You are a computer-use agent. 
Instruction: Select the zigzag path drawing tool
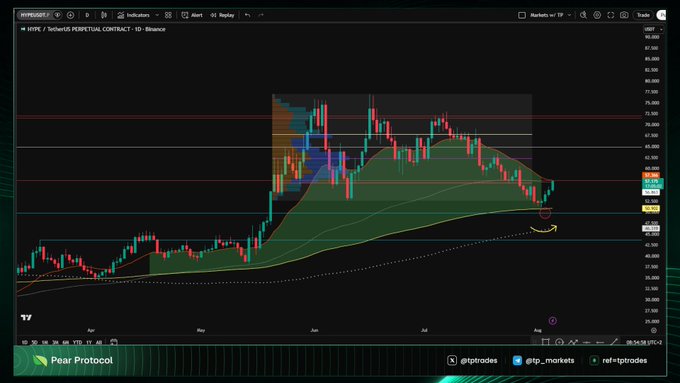(x=573, y=342)
